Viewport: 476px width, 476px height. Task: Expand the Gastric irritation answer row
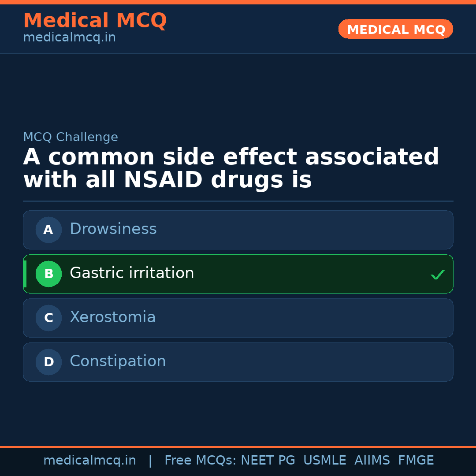pyautogui.click(x=238, y=274)
